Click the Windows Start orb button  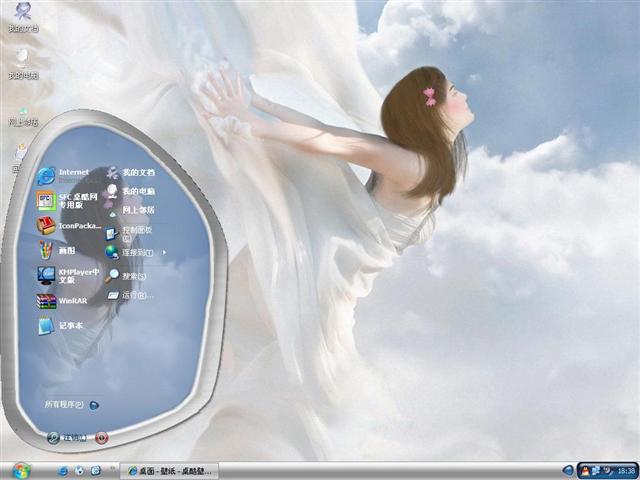click(x=21, y=471)
